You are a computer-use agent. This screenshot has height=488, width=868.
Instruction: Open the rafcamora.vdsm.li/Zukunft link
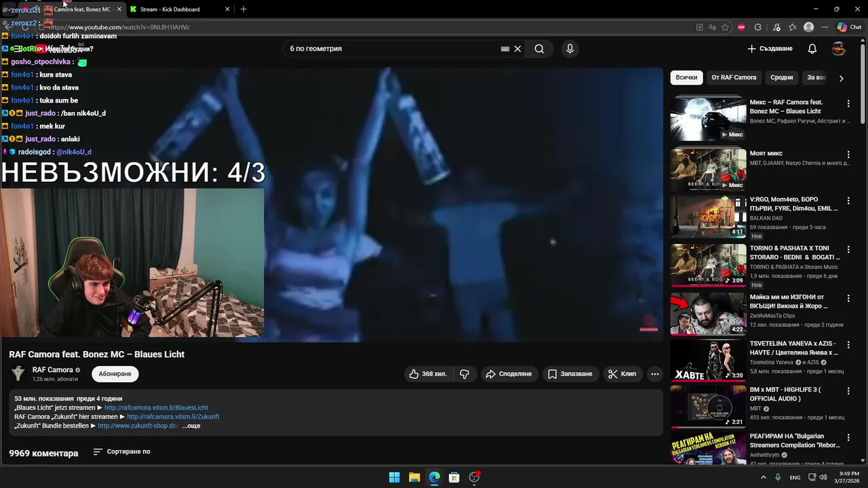173,417
